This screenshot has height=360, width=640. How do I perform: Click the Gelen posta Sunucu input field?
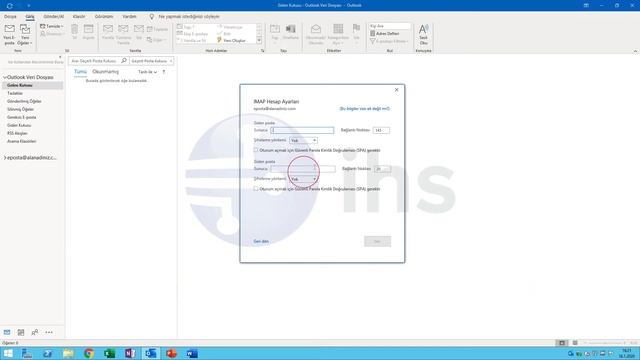[x=302, y=130]
